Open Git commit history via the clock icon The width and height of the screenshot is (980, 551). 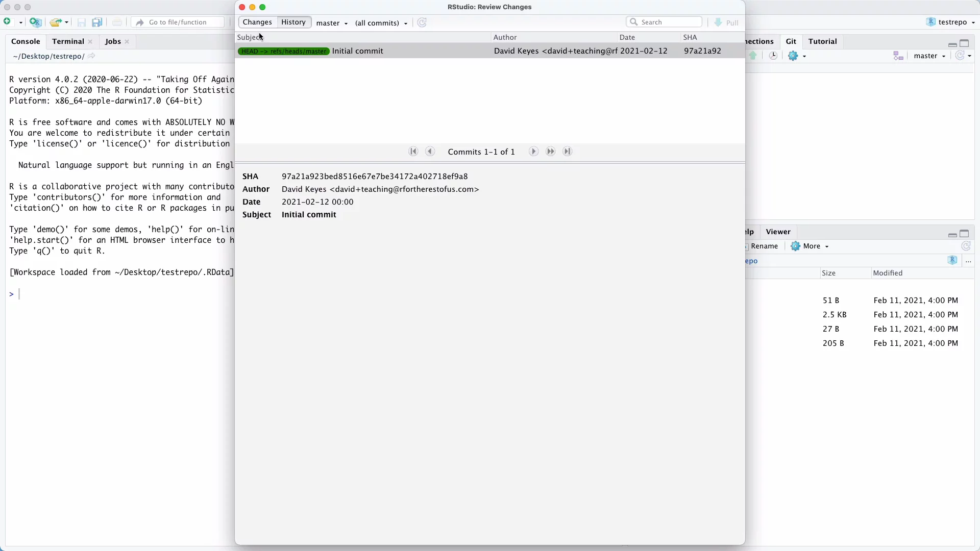click(773, 56)
